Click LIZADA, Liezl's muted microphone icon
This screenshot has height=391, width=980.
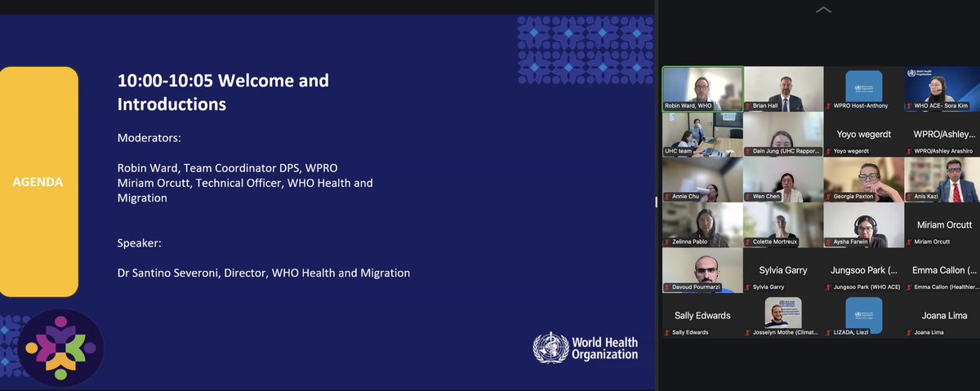[829, 332]
